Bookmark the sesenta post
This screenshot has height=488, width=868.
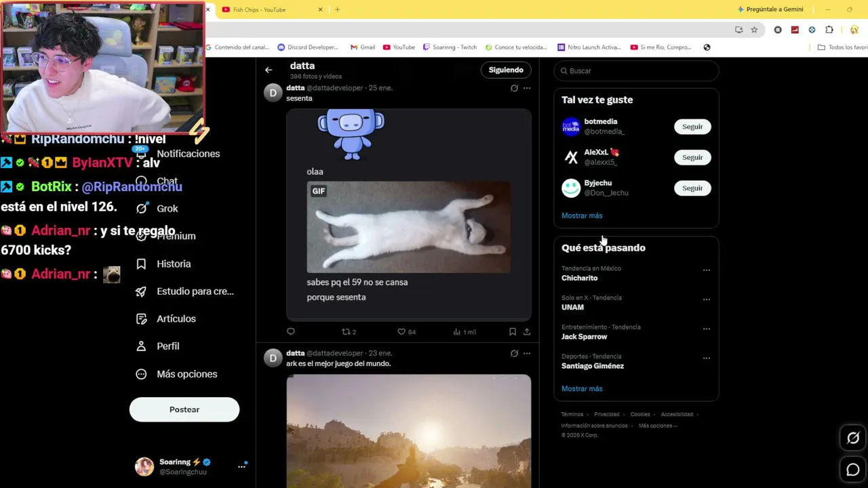coord(513,331)
